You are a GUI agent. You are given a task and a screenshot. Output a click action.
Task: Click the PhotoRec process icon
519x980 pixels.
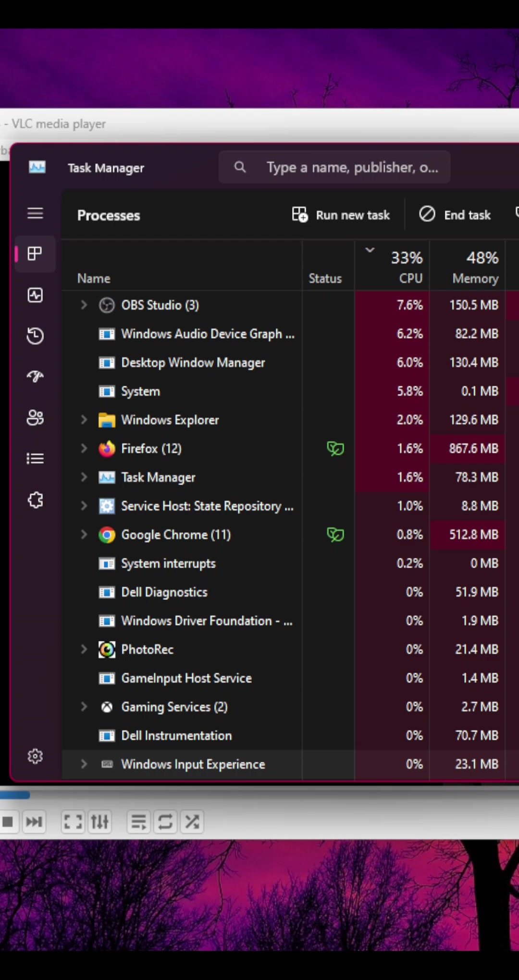point(107,649)
